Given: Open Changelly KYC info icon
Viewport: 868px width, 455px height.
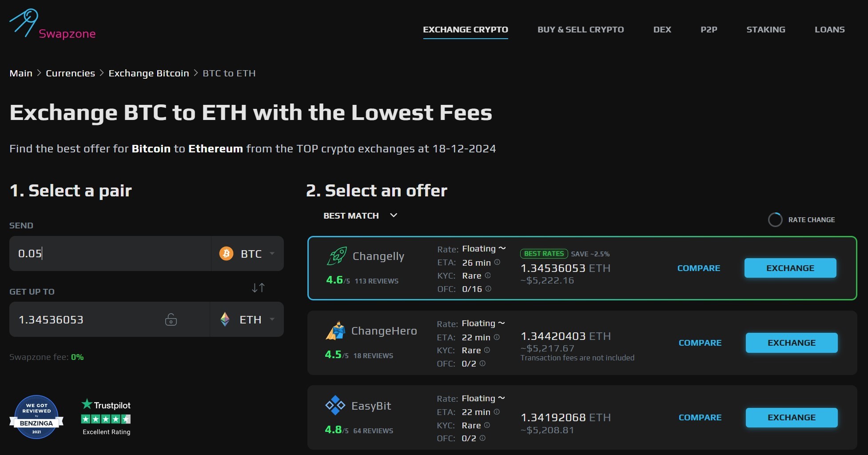Looking at the screenshot, I should coord(488,275).
